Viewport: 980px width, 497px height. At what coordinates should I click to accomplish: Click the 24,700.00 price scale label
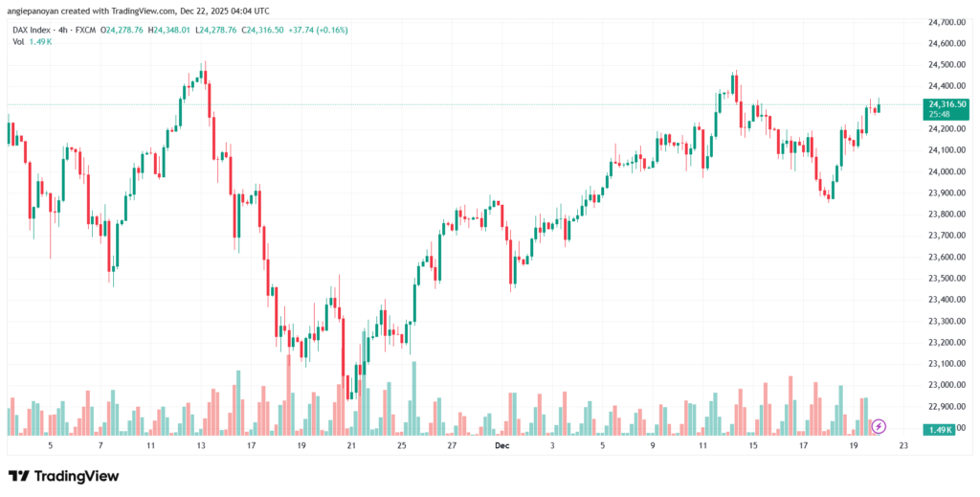(x=945, y=21)
